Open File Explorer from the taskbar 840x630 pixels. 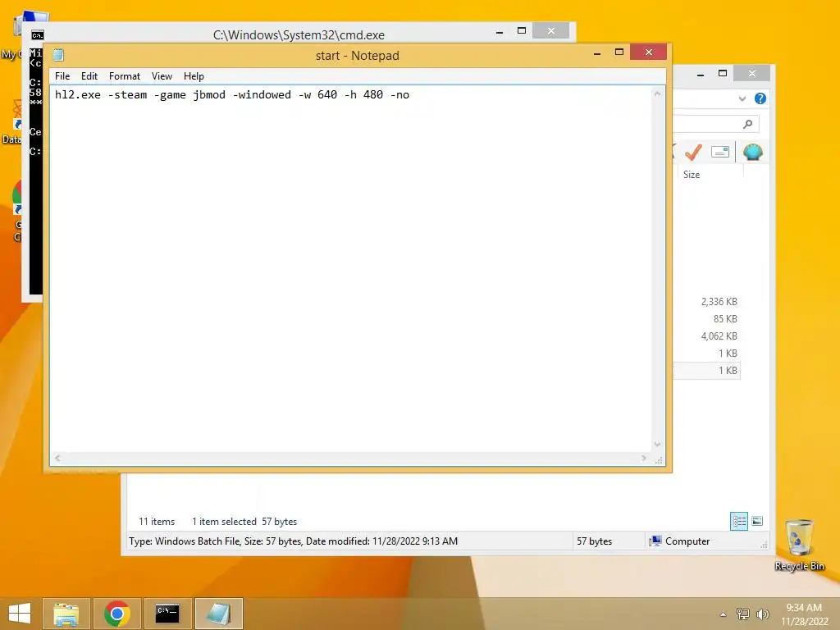click(66, 614)
